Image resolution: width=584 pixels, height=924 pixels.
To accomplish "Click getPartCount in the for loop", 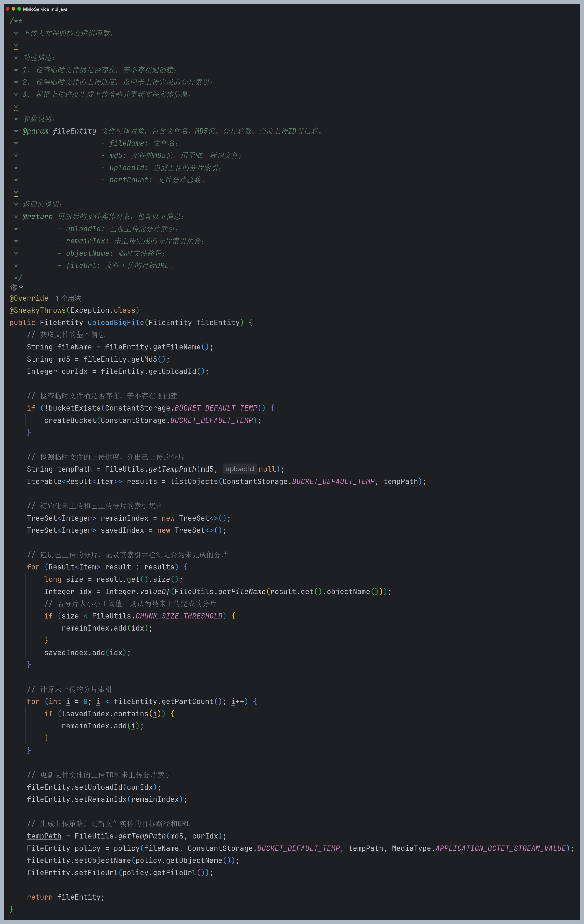I will tap(188, 701).
